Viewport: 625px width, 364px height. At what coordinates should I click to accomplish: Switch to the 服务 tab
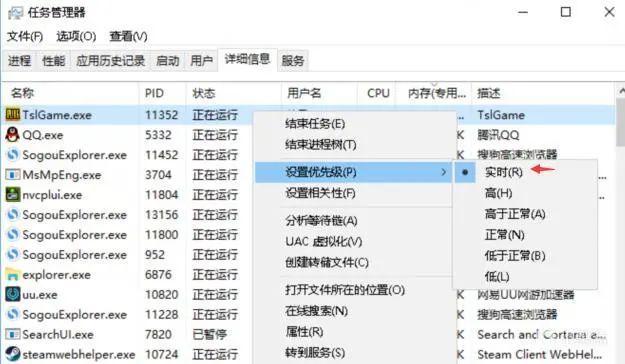[293, 61]
